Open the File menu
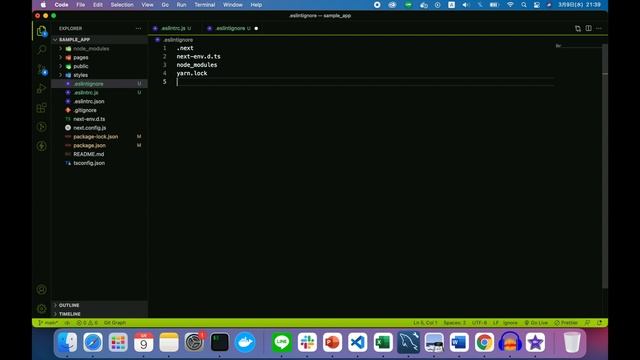The width and height of the screenshot is (640, 360). [x=81, y=5]
